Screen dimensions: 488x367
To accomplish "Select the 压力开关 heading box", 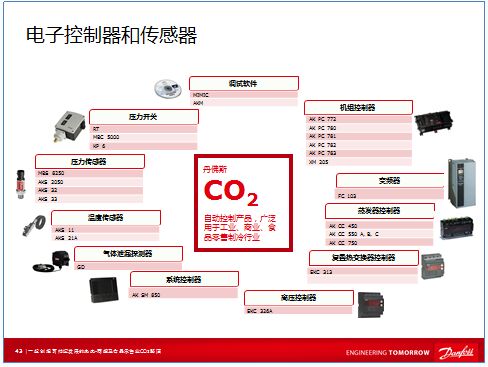I will tap(144, 117).
